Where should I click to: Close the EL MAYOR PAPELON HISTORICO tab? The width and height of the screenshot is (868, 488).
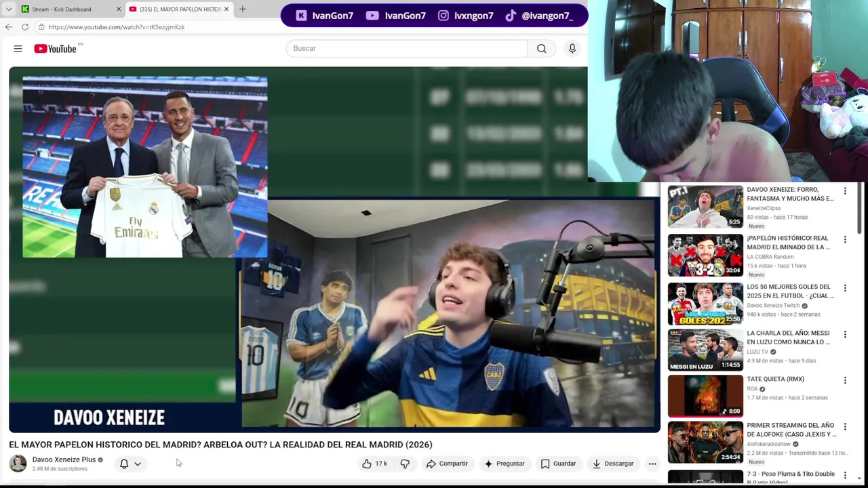click(x=226, y=9)
